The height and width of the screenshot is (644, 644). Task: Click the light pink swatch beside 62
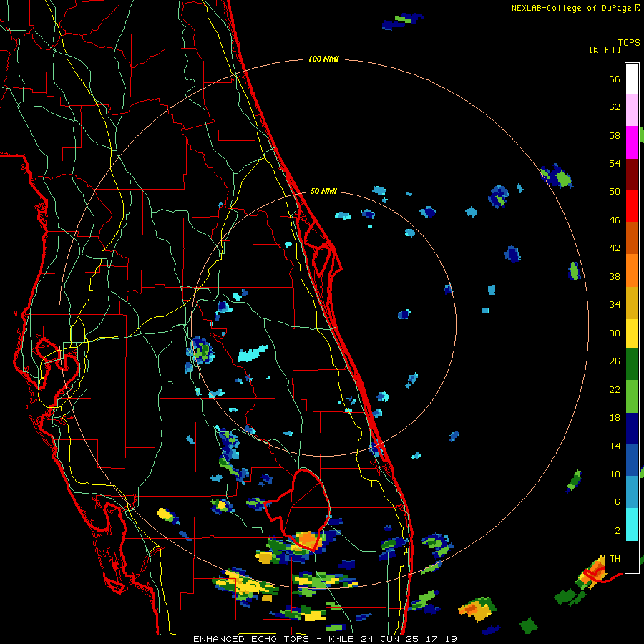point(632,109)
